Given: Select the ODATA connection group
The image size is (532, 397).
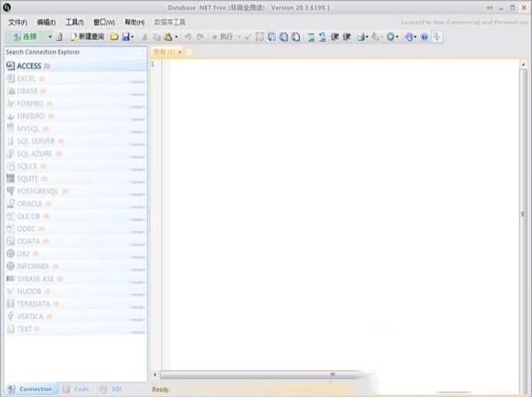Looking at the screenshot, I should 76,241.
